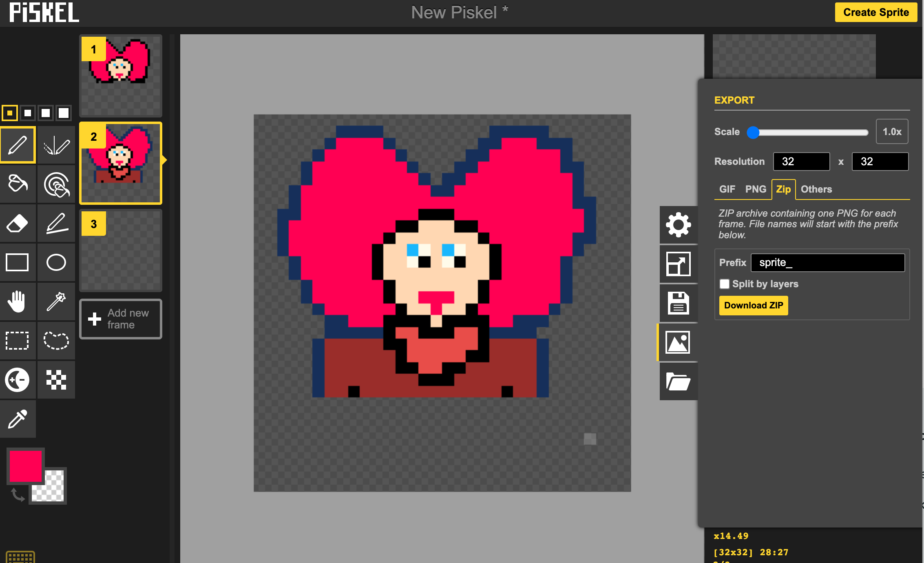Click the Create Sprite button
The width and height of the screenshot is (924, 563).
(x=875, y=12)
